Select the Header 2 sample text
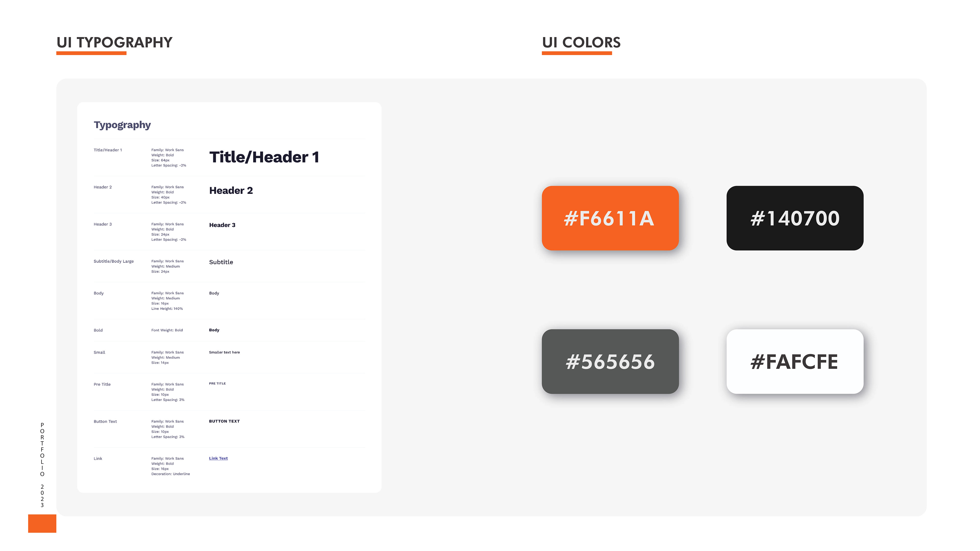 coord(231,191)
